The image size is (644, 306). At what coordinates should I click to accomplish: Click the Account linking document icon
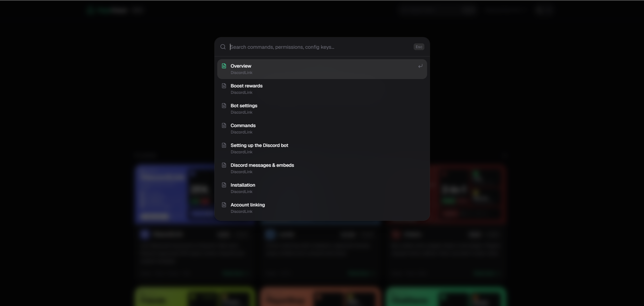[x=224, y=205]
